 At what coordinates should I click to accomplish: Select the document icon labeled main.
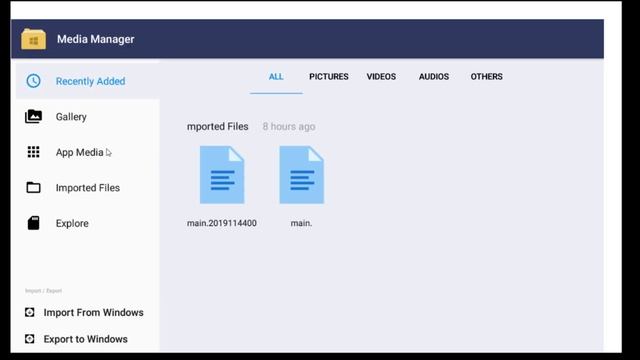[x=302, y=175]
